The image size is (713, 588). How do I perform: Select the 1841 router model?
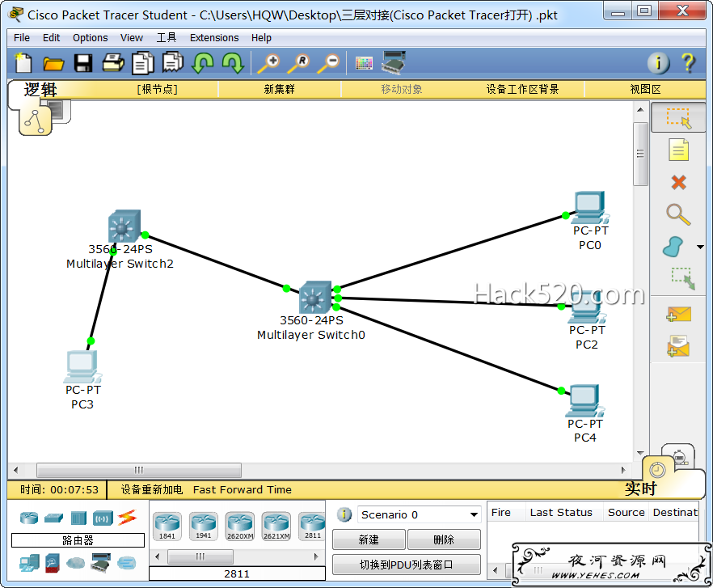click(x=167, y=526)
